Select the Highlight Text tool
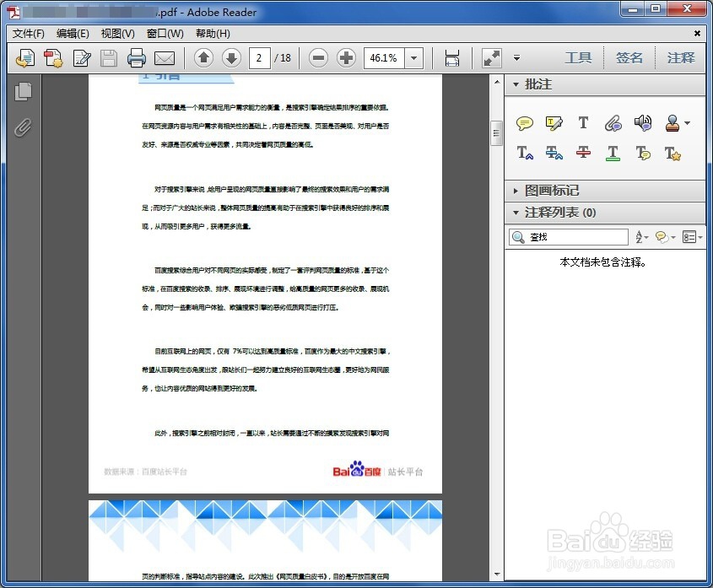The height and width of the screenshot is (588, 713). point(554,123)
